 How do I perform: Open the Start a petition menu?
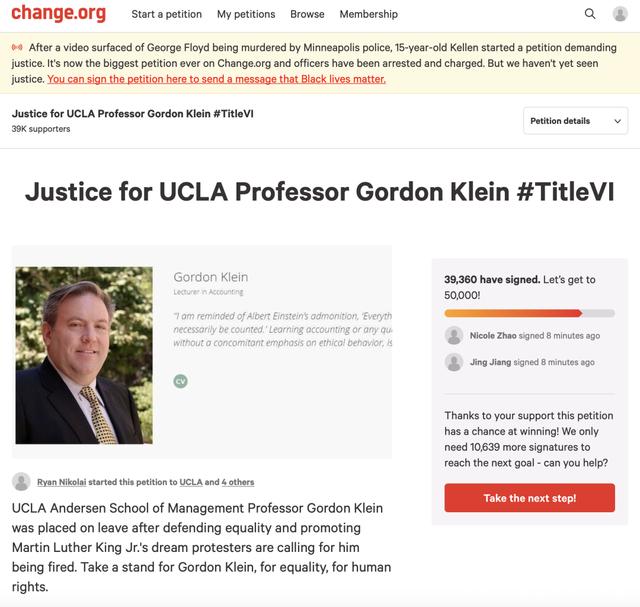(167, 14)
